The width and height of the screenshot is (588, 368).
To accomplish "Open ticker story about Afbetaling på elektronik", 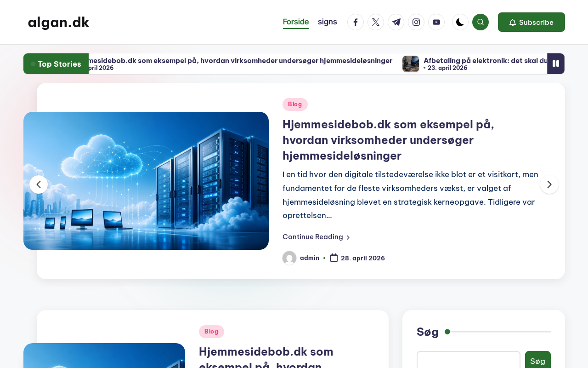I will 485,60.
